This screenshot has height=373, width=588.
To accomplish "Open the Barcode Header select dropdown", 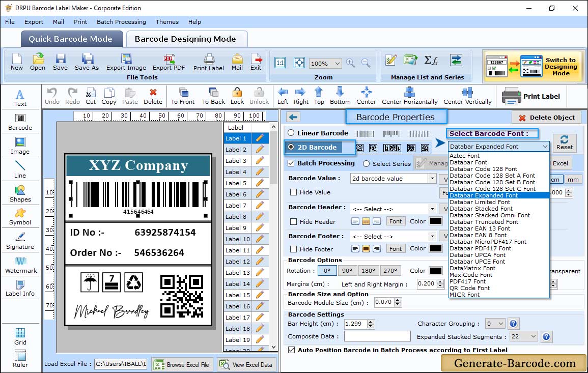I will [x=432, y=209].
